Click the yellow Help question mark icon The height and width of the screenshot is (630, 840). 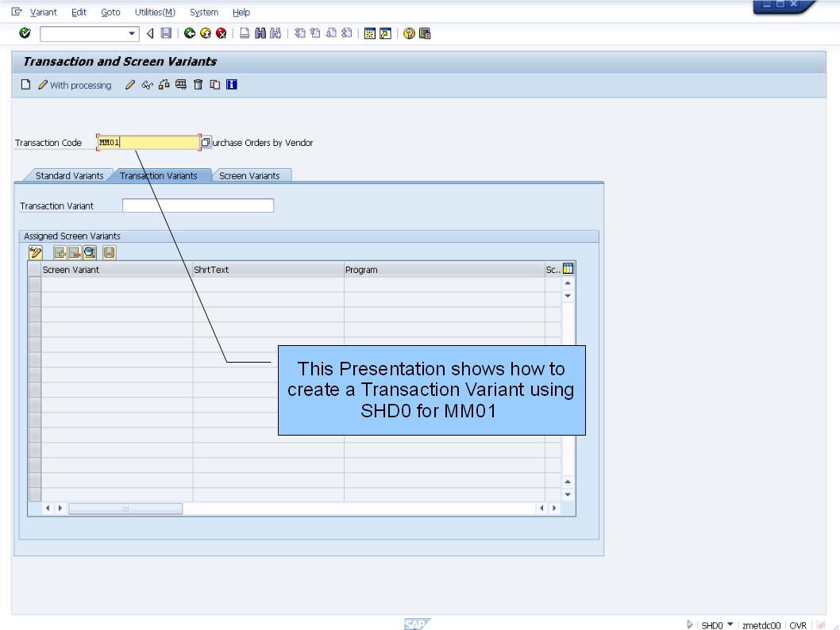[x=410, y=33]
